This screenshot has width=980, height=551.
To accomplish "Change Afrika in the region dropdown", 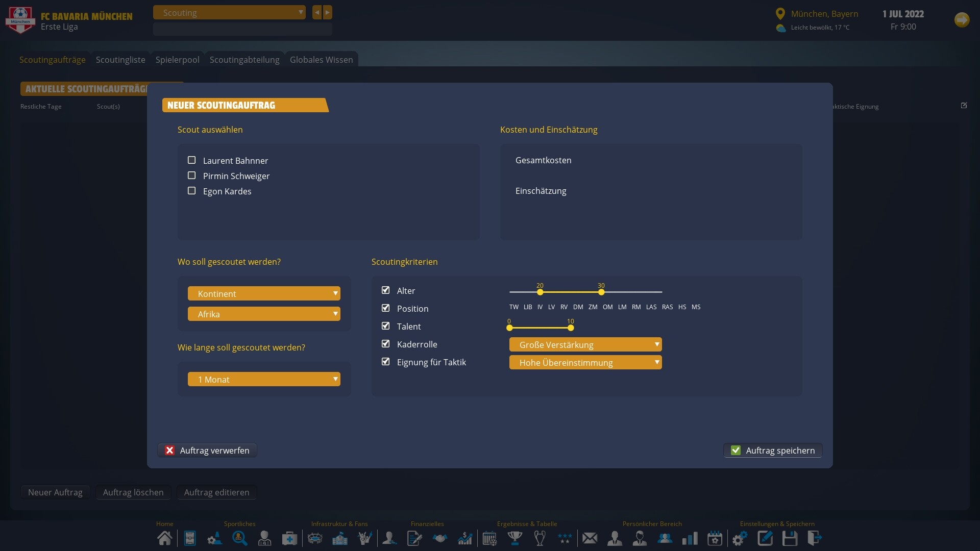I will [x=264, y=314].
